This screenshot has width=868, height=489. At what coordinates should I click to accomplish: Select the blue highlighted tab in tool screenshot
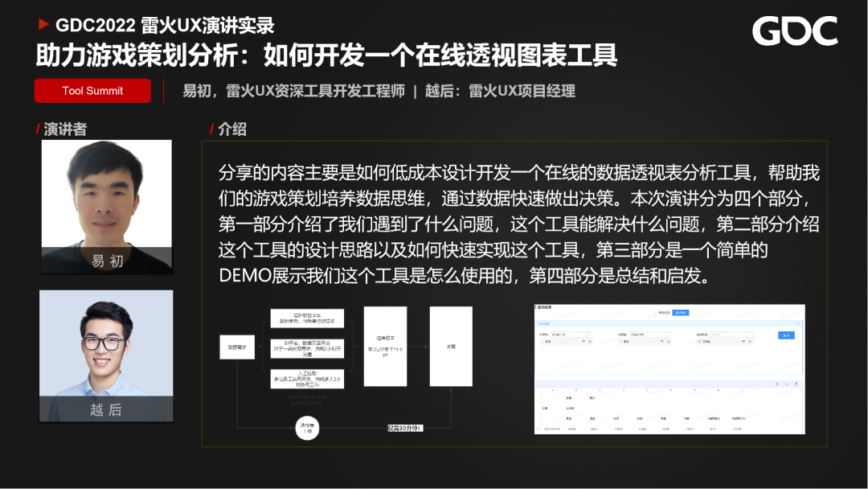pos(681,313)
